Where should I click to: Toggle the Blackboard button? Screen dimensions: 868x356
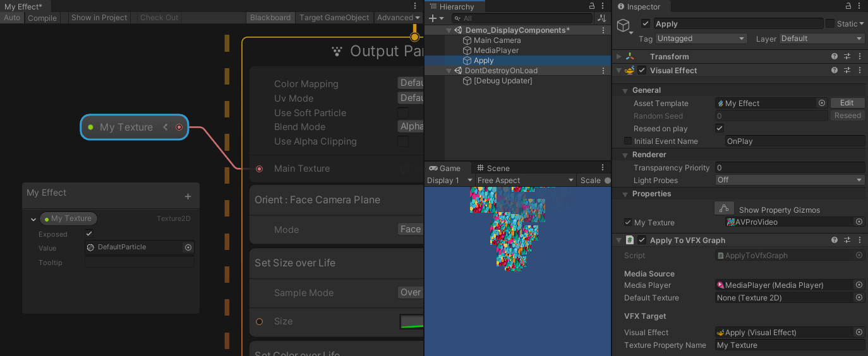[x=270, y=18]
